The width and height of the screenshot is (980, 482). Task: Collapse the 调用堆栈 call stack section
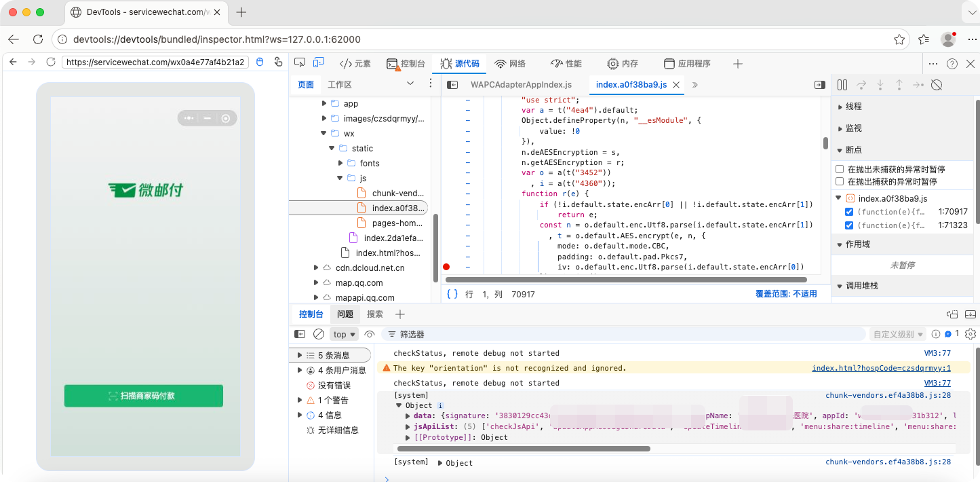click(841, 286)
